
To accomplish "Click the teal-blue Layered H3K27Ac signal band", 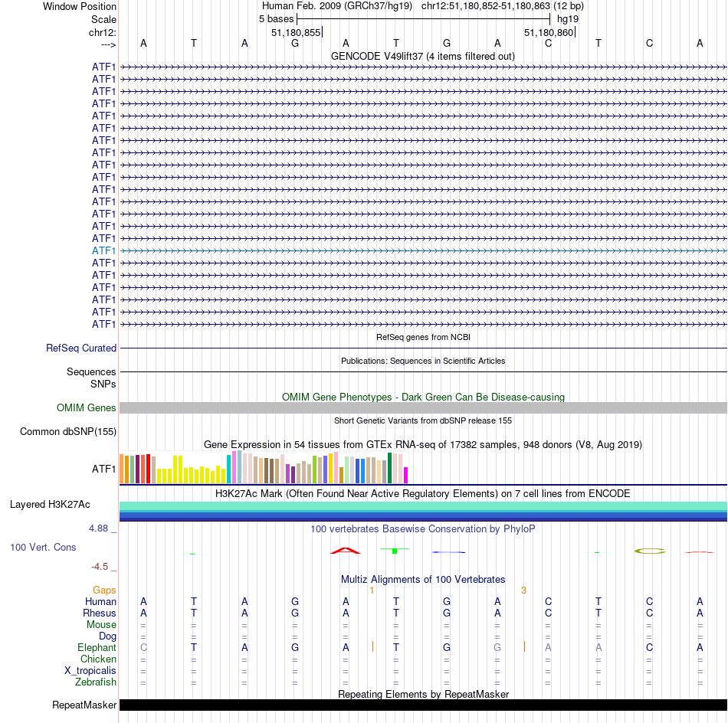I will pos(423,512).
